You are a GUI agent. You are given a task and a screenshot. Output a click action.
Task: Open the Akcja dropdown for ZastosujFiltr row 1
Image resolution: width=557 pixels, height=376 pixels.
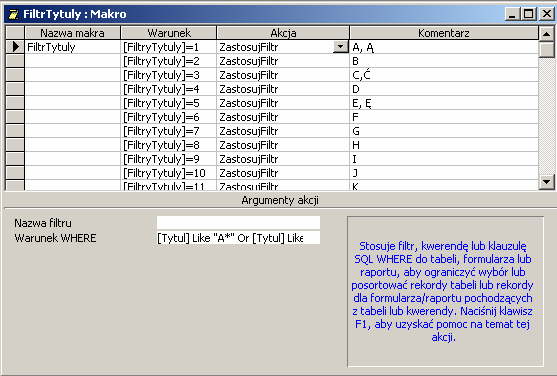coord(340,47)
